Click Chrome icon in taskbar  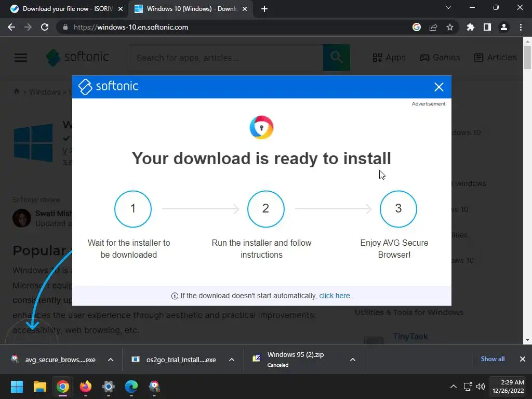[63, 387]
